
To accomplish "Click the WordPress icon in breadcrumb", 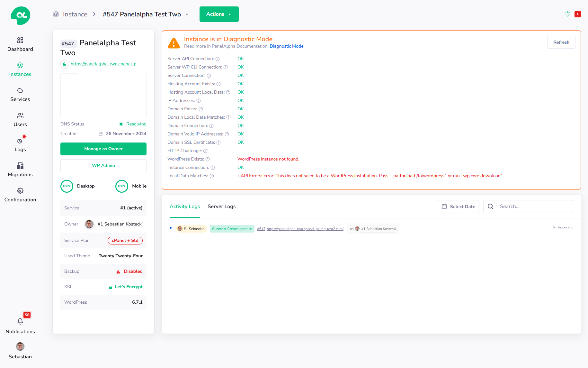I will pyautogui.click(x=56, y=14).
